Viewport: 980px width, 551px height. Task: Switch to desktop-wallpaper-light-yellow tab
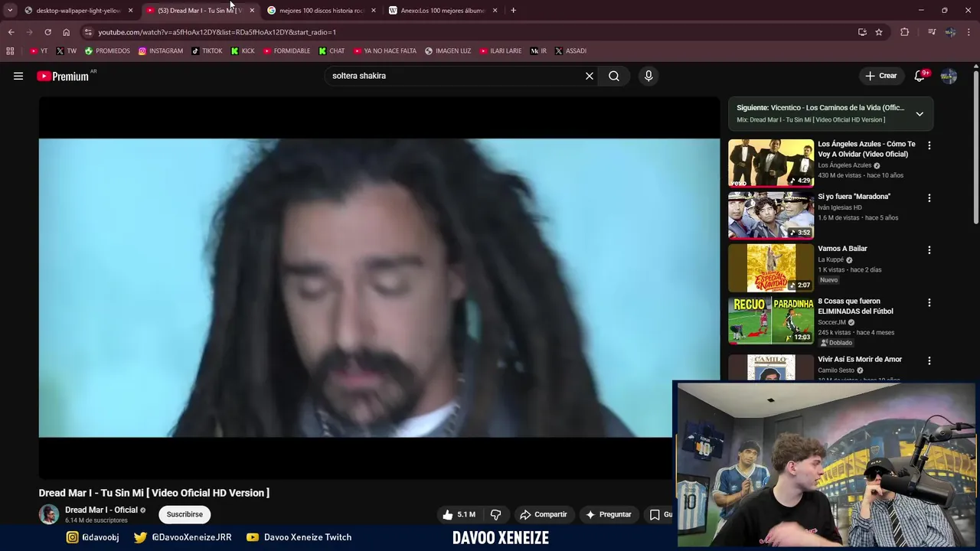(78, 11)
